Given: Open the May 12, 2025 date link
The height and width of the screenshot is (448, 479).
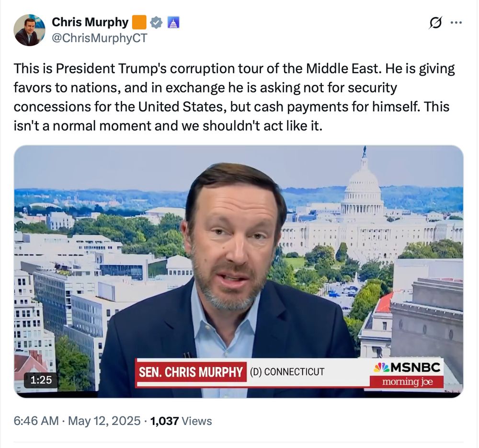Looking at the screenshot, I should (104, 421).
